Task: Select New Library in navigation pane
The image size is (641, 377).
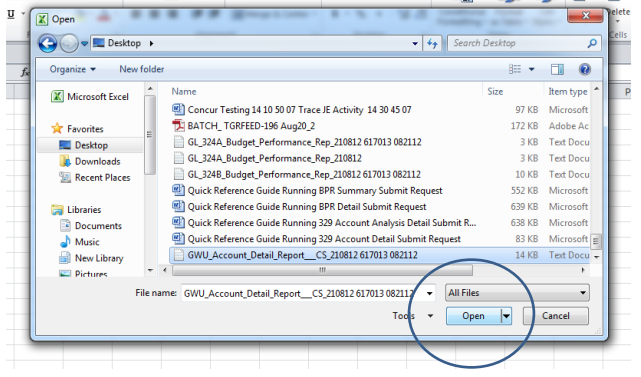Action: [92, 258]
